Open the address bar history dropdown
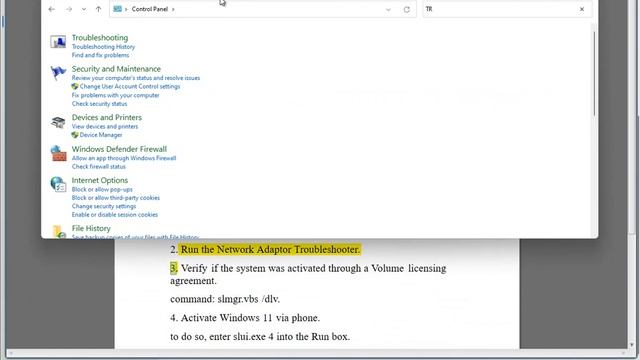The height and width of the screenshot is (360, 640). (388, 9)
